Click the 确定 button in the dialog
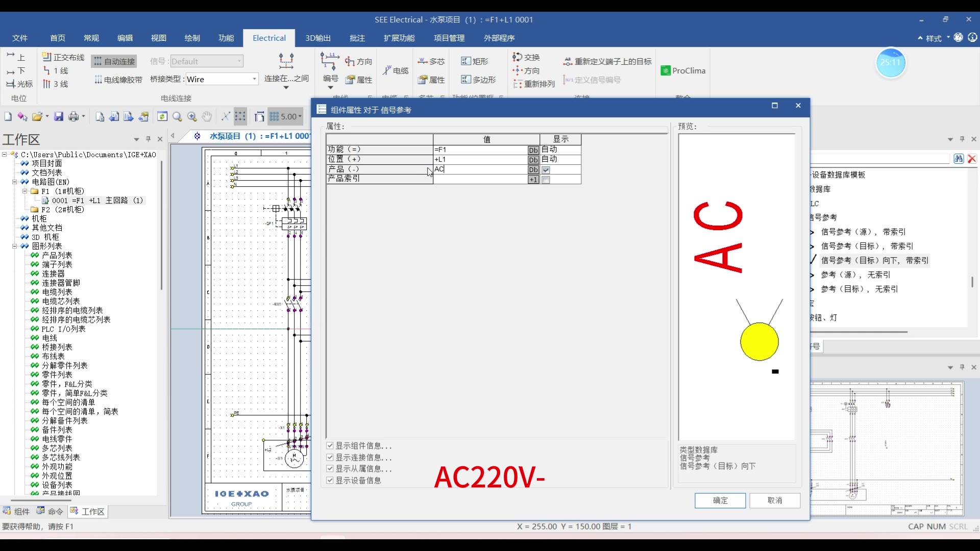Screen dimensions: 980x551 point(720,500)
